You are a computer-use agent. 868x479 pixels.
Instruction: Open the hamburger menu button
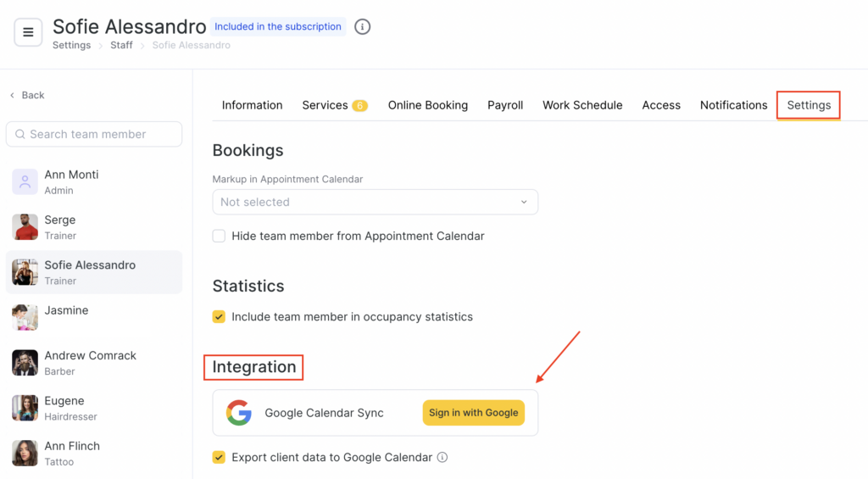point(28,33)
